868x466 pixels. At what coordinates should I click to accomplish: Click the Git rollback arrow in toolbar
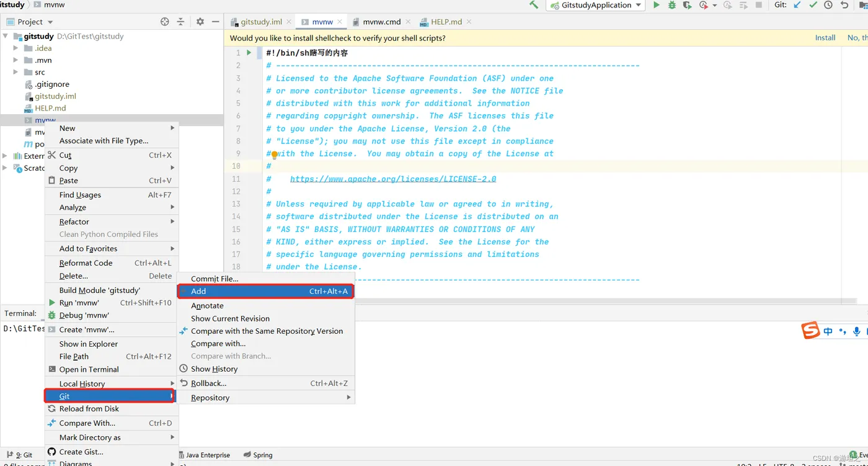(x=844, y=5)
